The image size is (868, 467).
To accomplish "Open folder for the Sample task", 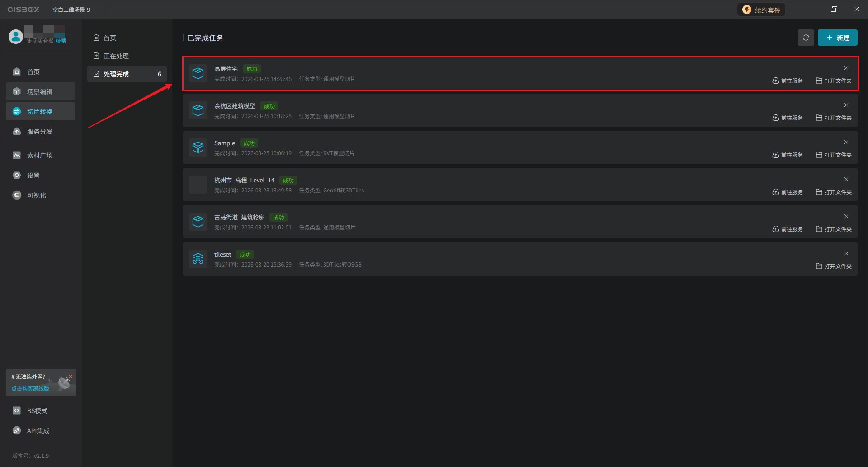I will [x=834, y=155].
